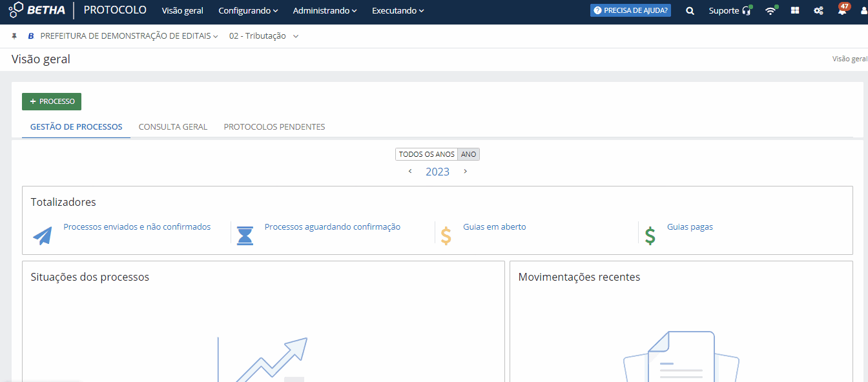Screen dimensions: 868x382
Task: Select the ANO toggle option
Action: click(x=468, y=154)
